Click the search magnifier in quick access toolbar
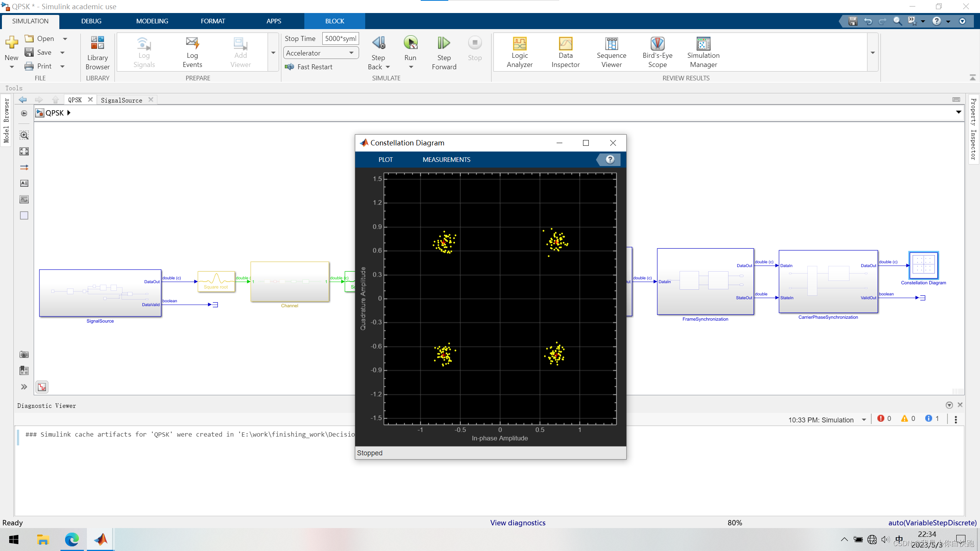The width and height of the screenshot is (980, 551). tap(898, 21)
